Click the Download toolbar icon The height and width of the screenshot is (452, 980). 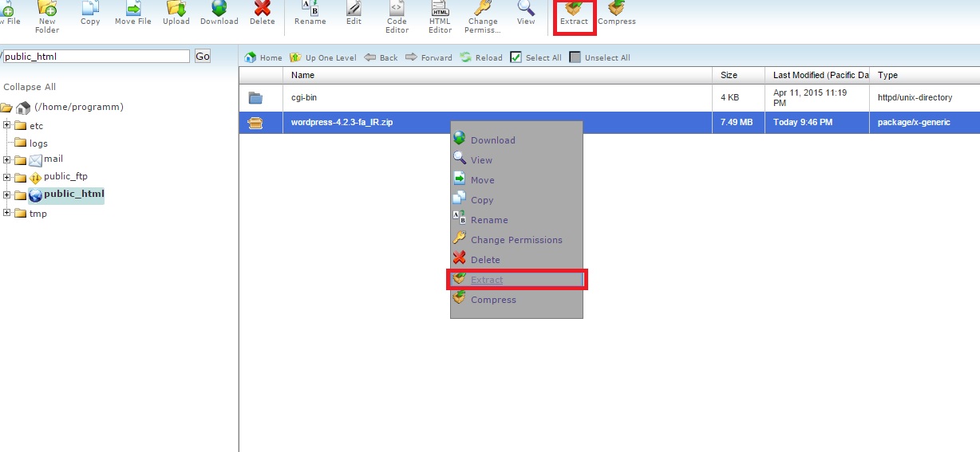pyautogui.click(x=219, y=9)
